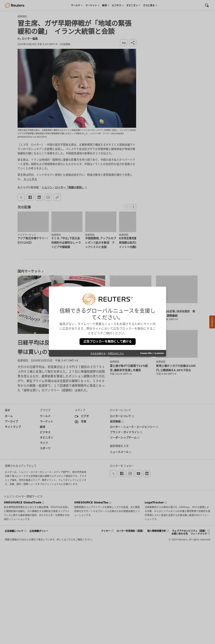Viewport: 215px width, 644px height.
Task: Open リガク 新規上場 article headline
Action: click(x=176, y=368)
